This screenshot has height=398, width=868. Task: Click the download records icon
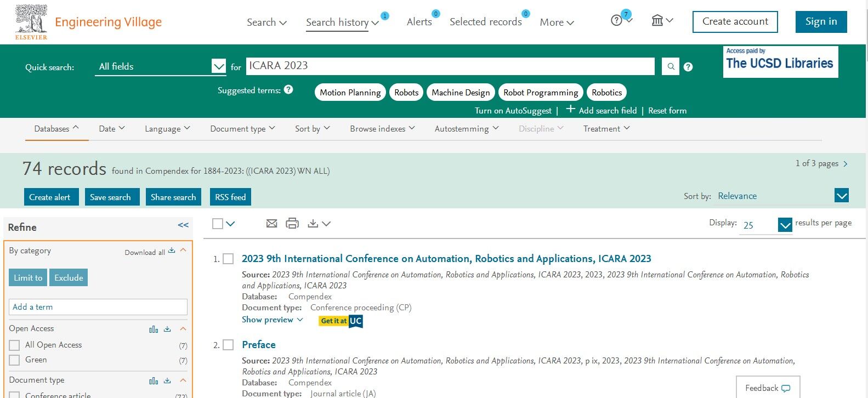click(313, 224)
